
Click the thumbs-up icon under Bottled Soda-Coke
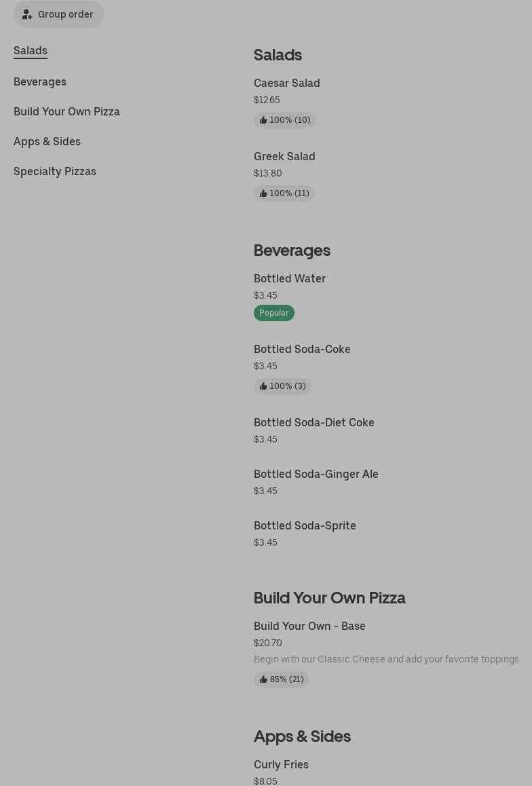(263, 386)
